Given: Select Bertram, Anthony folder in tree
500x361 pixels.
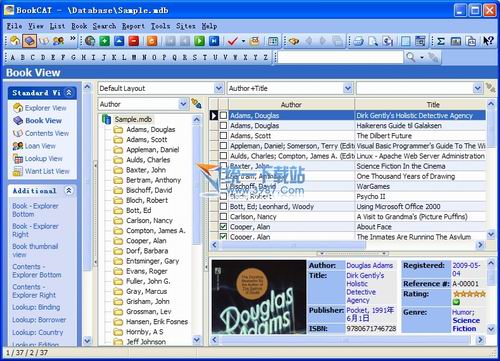Looking at the screenshot, I should pyautogui.click(x=153, y=180).
